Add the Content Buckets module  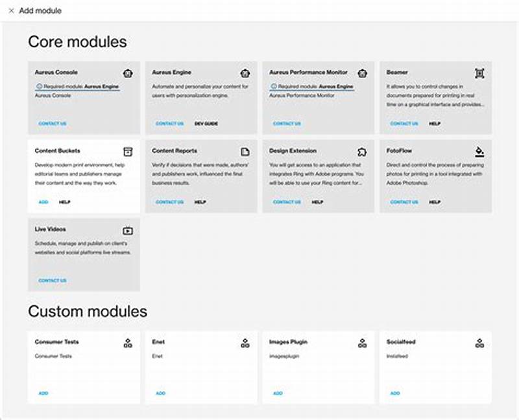click(x=42, y=202)
